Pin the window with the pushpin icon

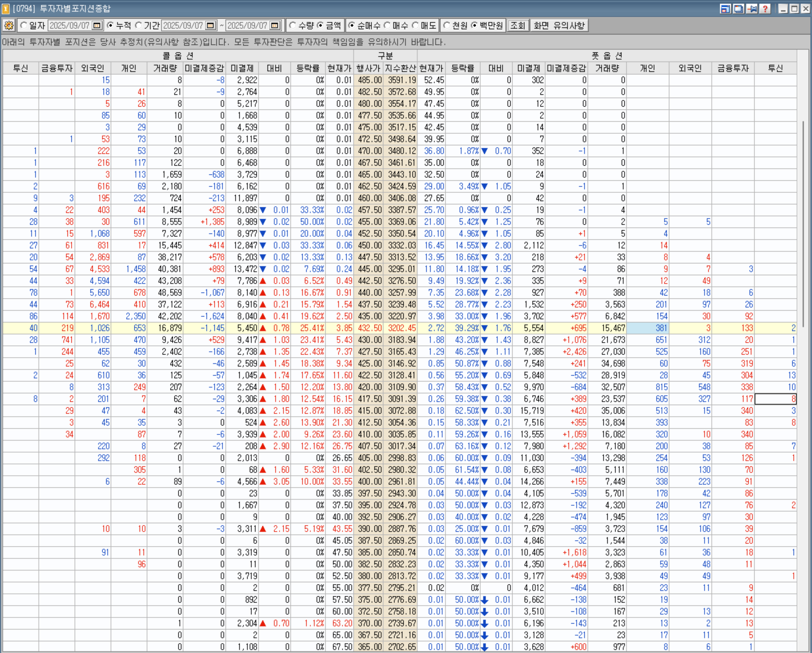pos(752,9)
